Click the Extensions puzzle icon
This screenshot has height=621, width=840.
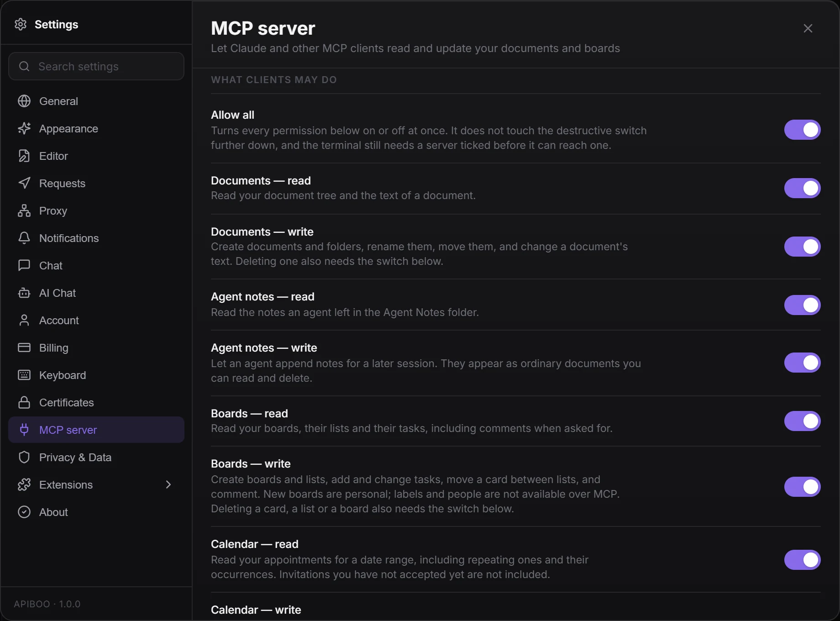[24, 485]
